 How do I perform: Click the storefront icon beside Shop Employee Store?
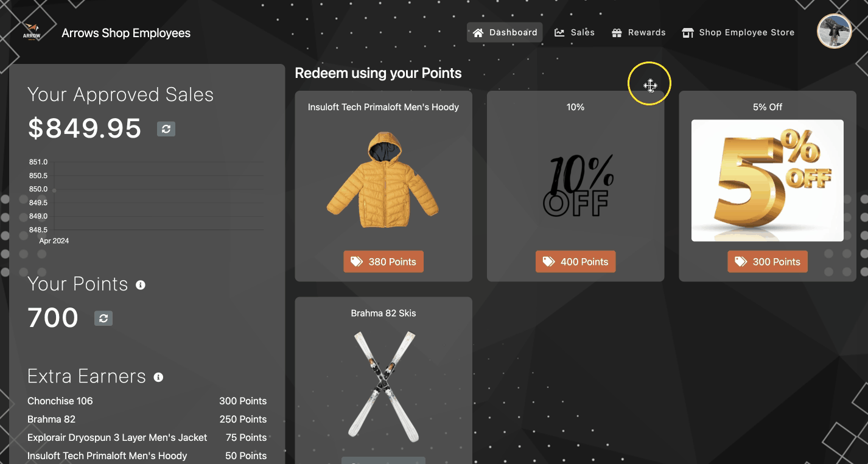[x=688, y=32]
